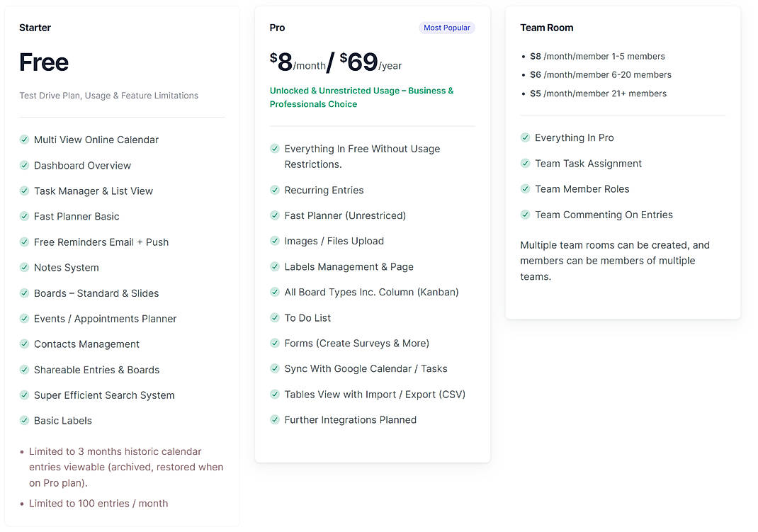Select the checkmark icon for Team Task Assignment
This screenshot has height=532, width=758.
click(526, 164)
